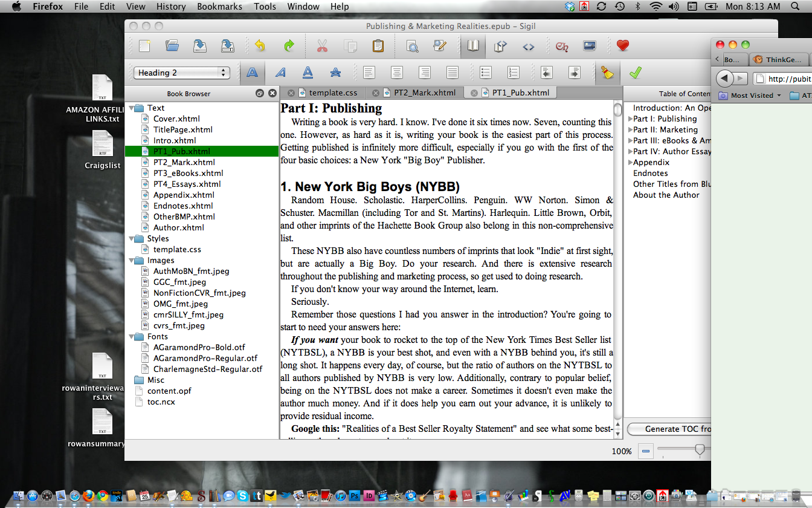Open Find with the magnifier icon
The width and height of the screenshot is (812, 508).
(x=412, y=46)
